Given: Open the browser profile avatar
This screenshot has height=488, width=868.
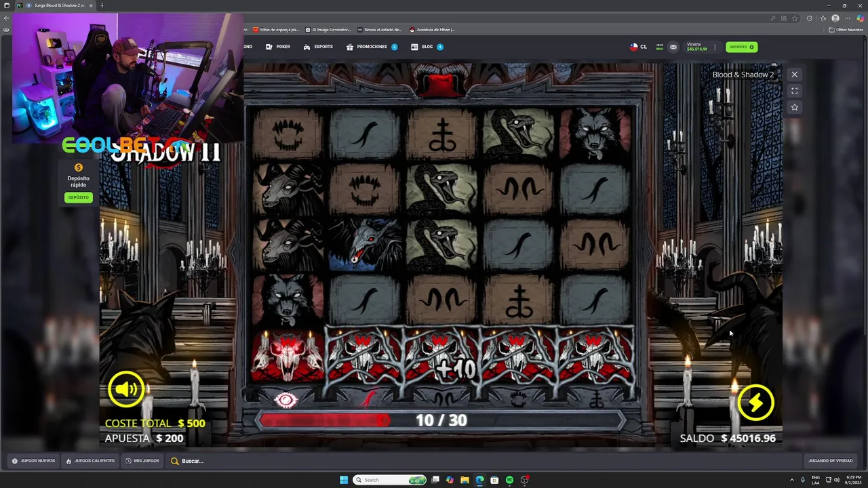Looking at the screenshot, I should pos(835,18).
